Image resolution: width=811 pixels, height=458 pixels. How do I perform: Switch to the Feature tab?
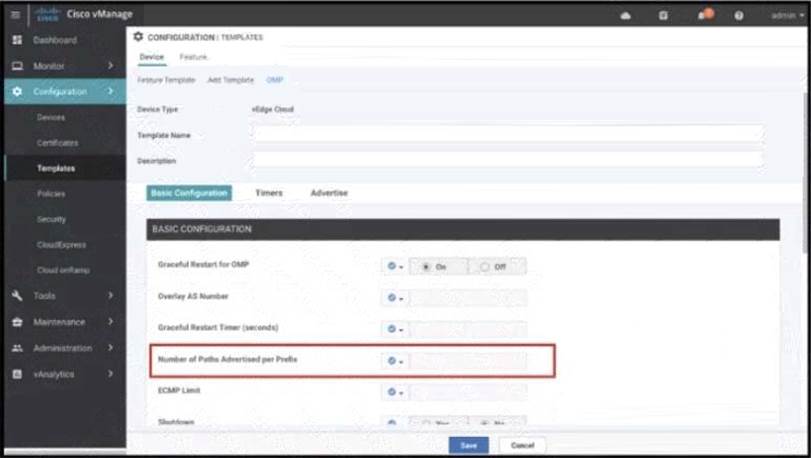point(193,57)
